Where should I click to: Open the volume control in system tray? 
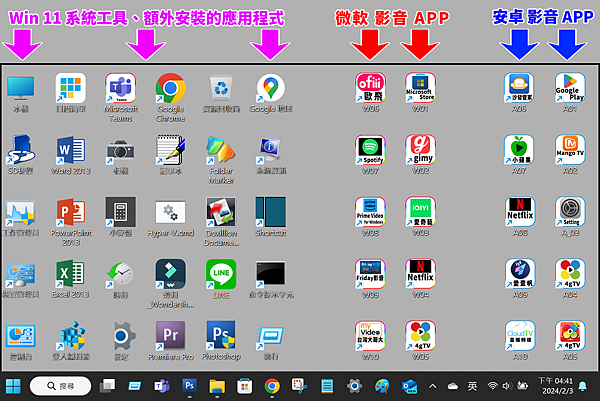pyautogui.click(x=507, y=386)
